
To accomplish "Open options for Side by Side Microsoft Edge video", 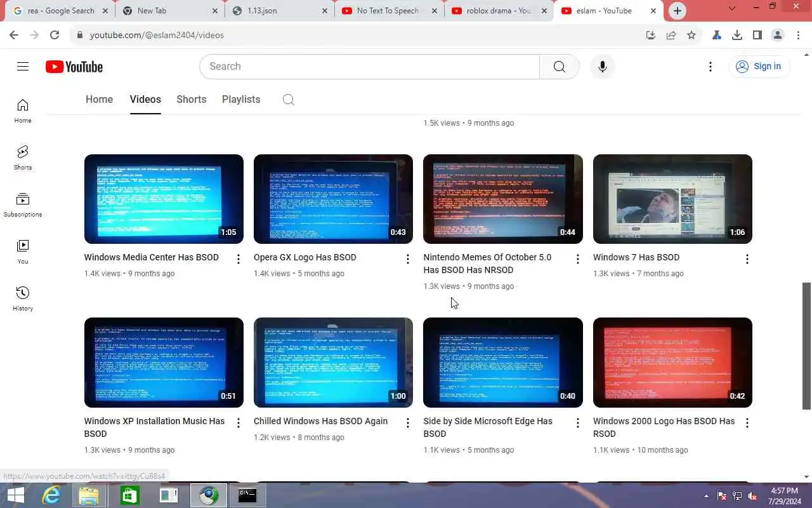I will [x=577, y=423].
